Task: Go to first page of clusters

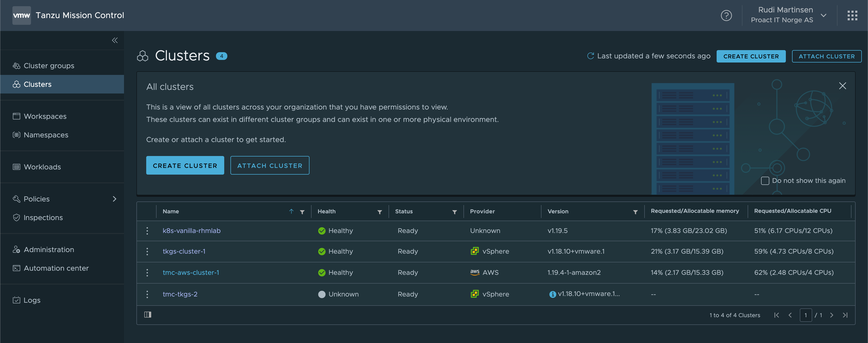Action: (776, 315)
